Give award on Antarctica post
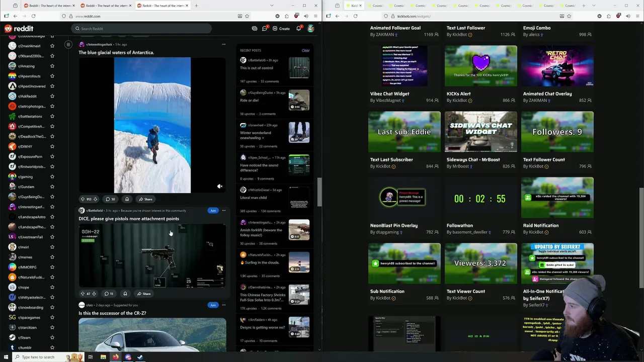Image resolution: width=644 pixels, height=362 pixels. (127, 199)
